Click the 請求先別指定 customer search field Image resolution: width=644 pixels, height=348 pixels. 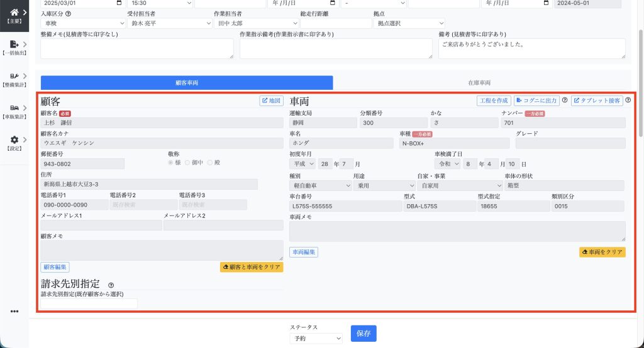pyautogui.click(x=89, y=304)
